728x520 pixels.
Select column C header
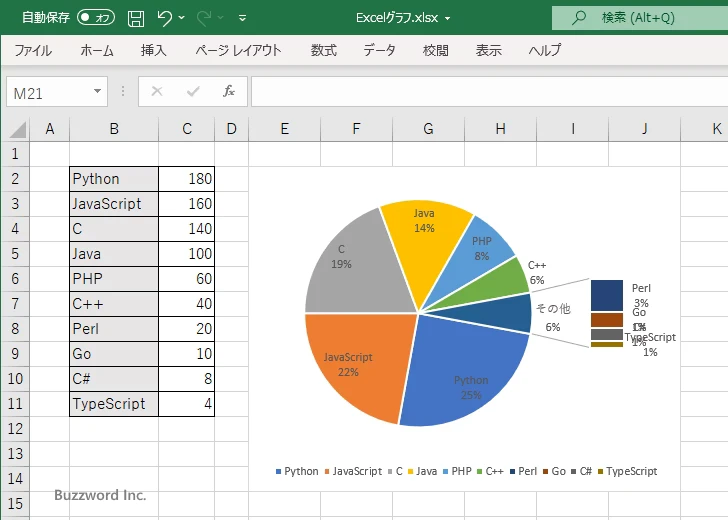pos(187,129)
